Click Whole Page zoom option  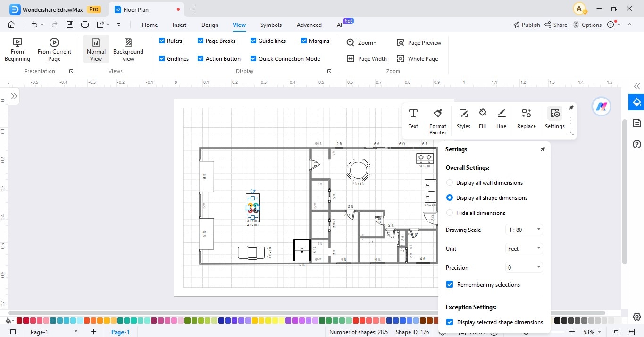[417, 59]
